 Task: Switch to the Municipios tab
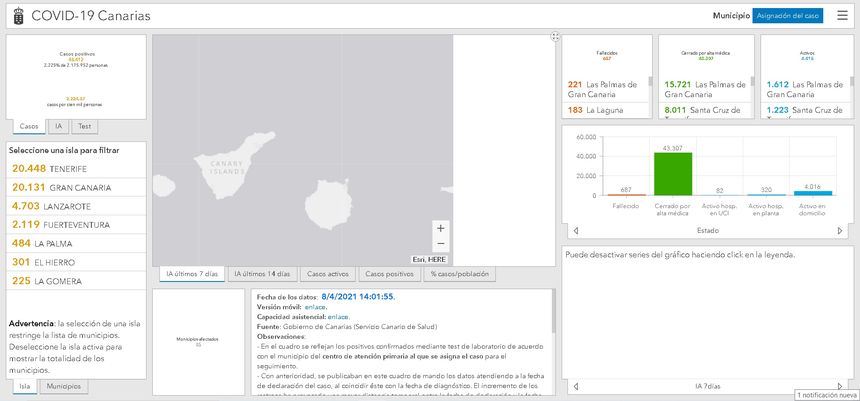[x=64, y=386]
